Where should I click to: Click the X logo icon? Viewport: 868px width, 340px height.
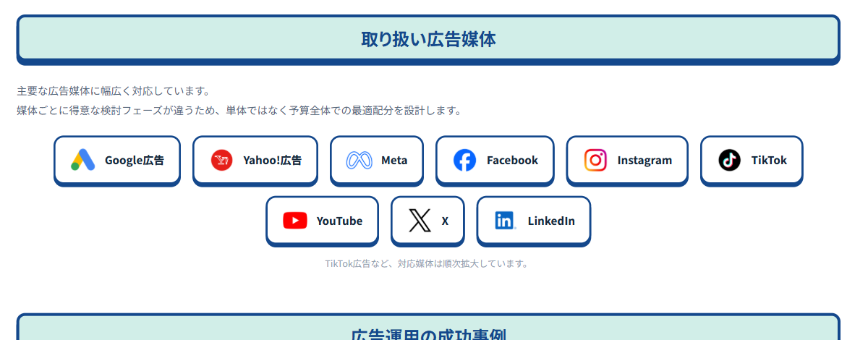click(420, 221)
